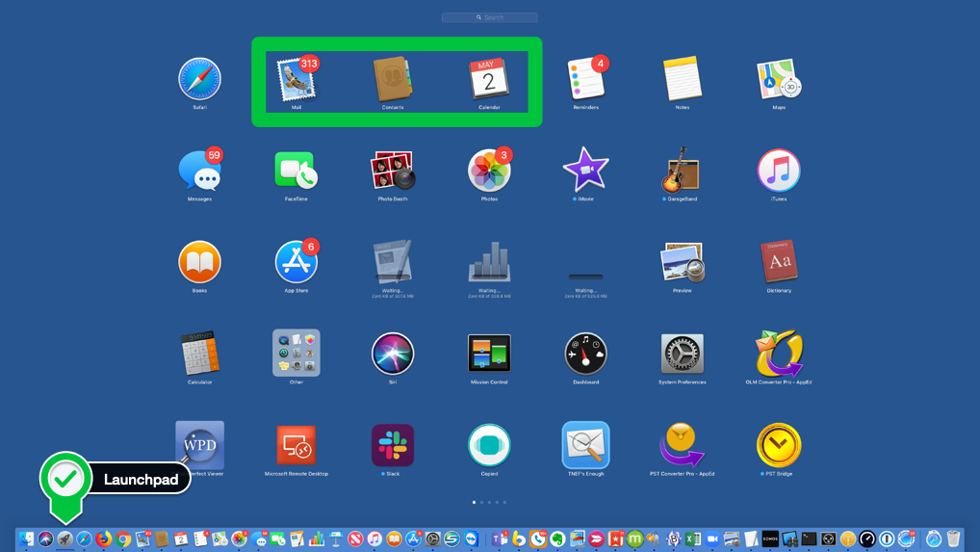
Task: Open the WPD Perfect Viewer app
Action: [199, 445]
